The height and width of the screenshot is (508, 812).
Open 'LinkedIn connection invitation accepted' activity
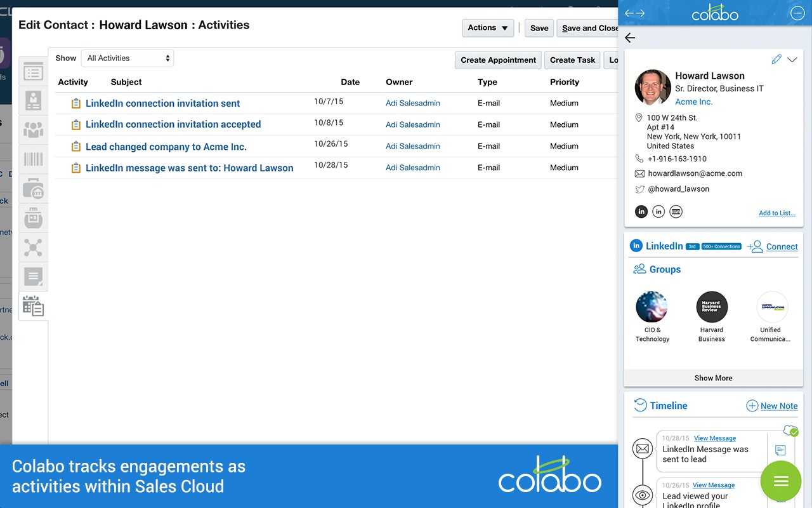tap(173, 124)
